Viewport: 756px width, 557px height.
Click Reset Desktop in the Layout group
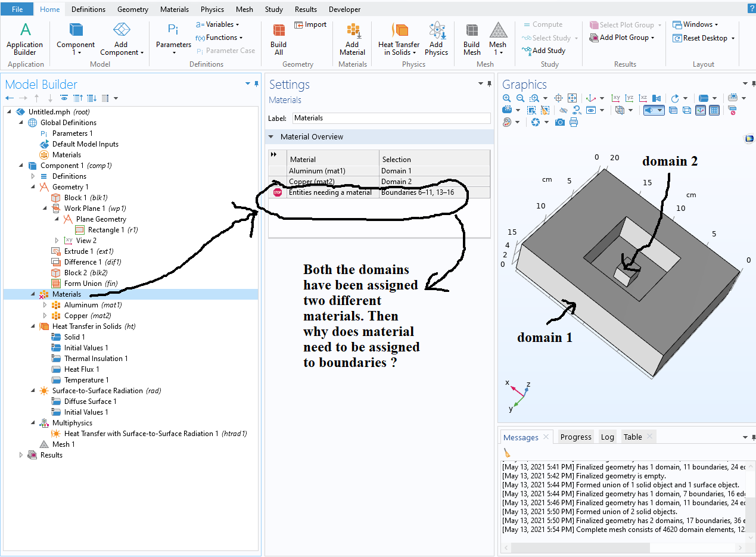click(704, 38)
